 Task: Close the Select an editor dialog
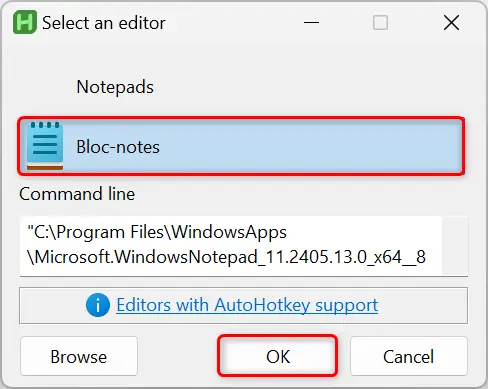(x=451, y=23)
